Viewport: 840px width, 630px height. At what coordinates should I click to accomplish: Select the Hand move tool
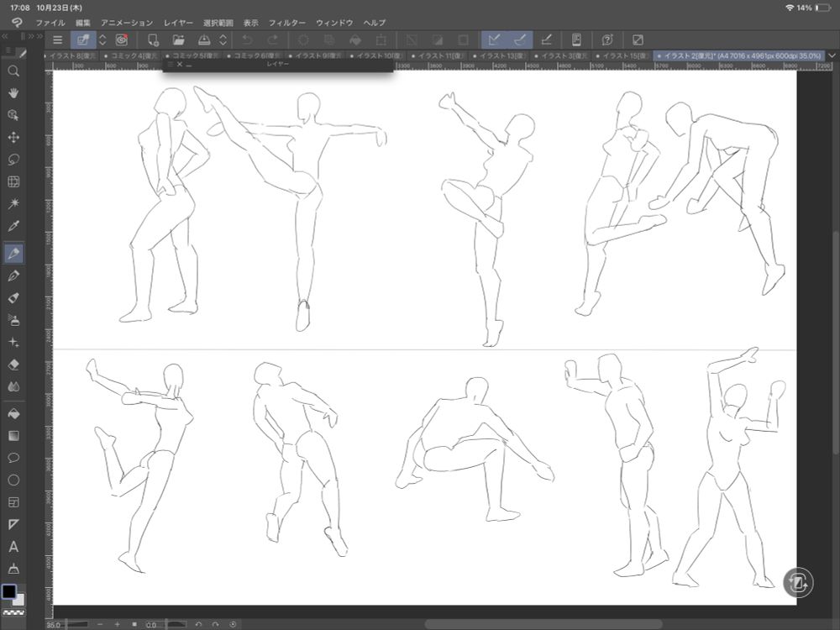tap(13, 93)
